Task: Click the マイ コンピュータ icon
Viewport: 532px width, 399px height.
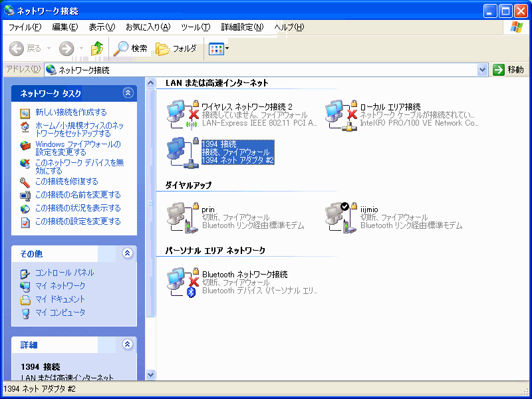Action: click(x=25, y=313)
